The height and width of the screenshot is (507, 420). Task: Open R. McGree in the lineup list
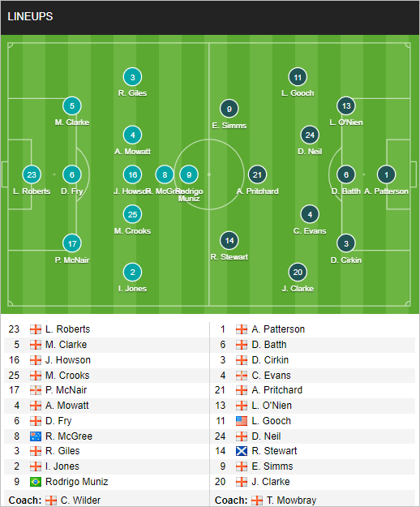tap(69, 436)
